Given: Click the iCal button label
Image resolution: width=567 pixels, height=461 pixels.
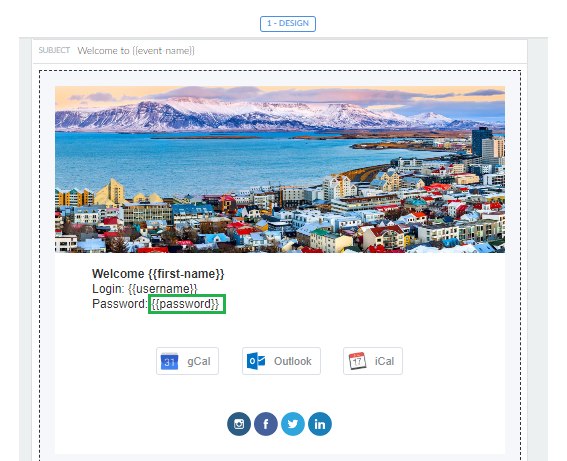Looking at the screenshot, I should [384, 361].
